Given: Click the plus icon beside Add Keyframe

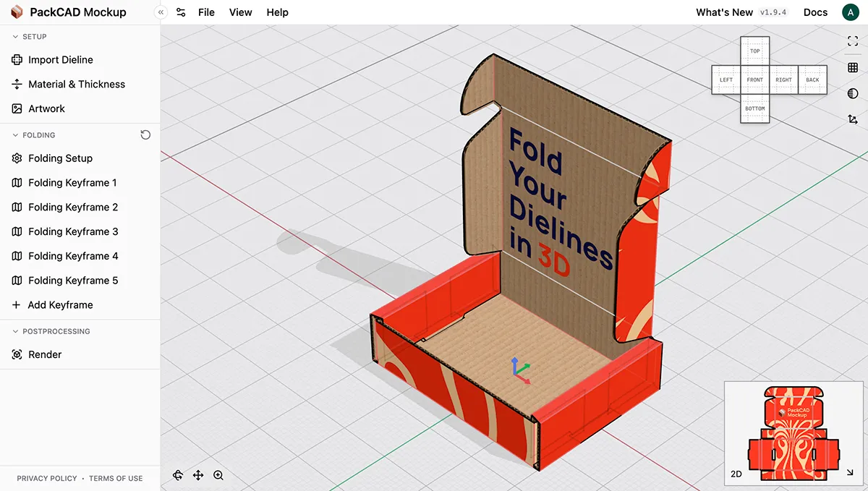Looking at the screenshot, I should pyautogui.click(x=17, y=305).
